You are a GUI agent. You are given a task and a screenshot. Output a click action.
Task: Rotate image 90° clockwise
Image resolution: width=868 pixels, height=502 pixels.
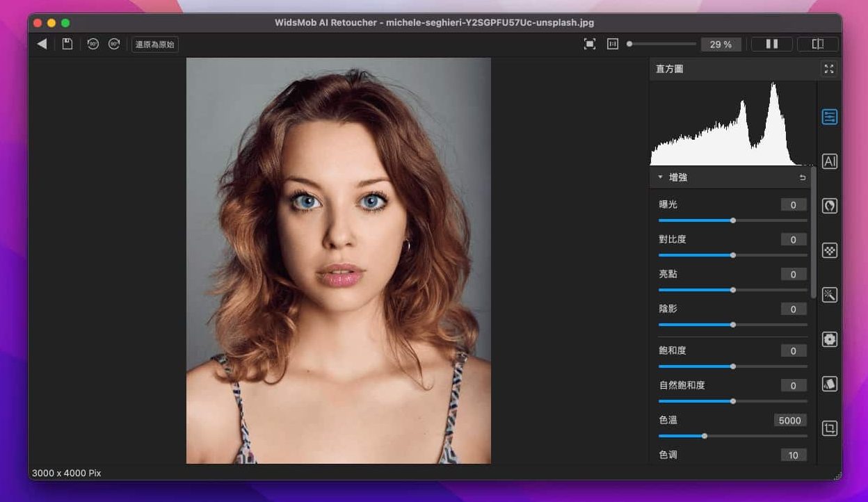pyautogui.click(x=114, y=44)
